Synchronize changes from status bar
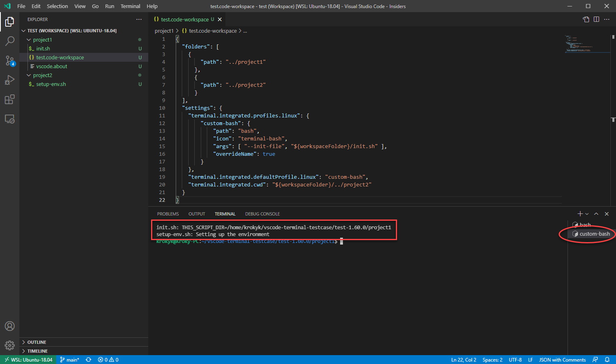Screen dimensions: 616x364 click(x=88, y=360)
